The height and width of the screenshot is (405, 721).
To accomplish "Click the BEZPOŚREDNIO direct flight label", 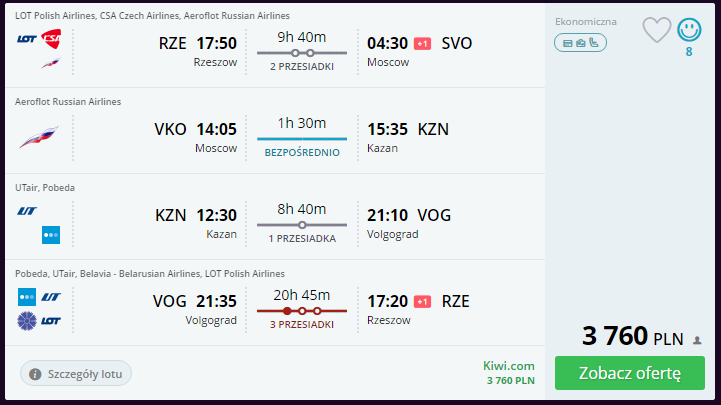I will (x=302, y=153).
